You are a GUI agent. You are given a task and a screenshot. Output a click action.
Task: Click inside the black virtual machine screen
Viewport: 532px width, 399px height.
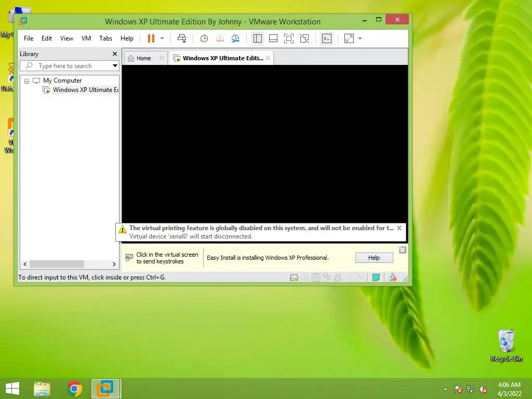(264, 144)
